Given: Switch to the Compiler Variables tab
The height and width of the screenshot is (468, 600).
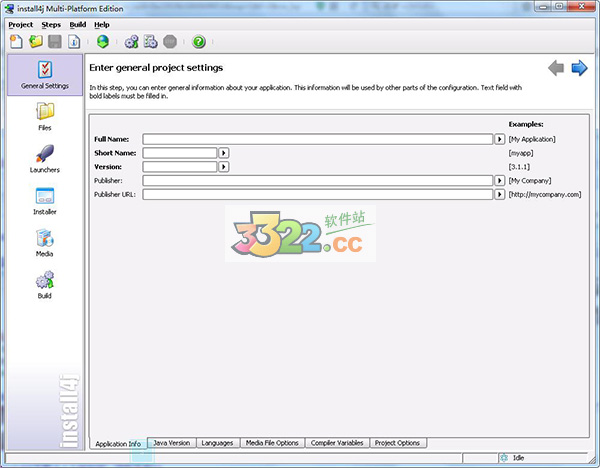Looking at the screenshot, I should click(x=337, y=443).
